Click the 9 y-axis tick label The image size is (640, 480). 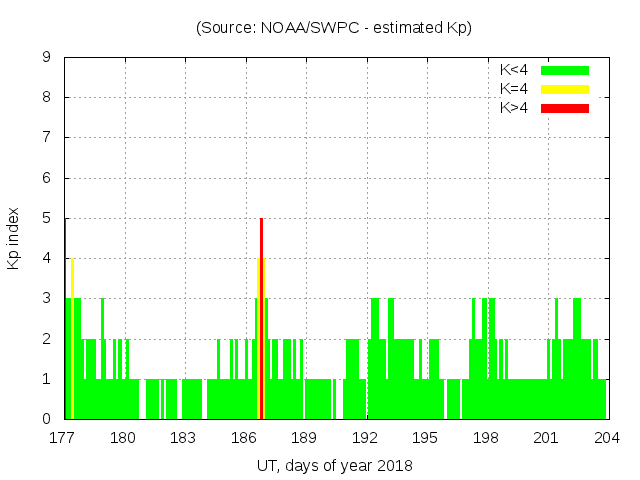tap(47, 57)
